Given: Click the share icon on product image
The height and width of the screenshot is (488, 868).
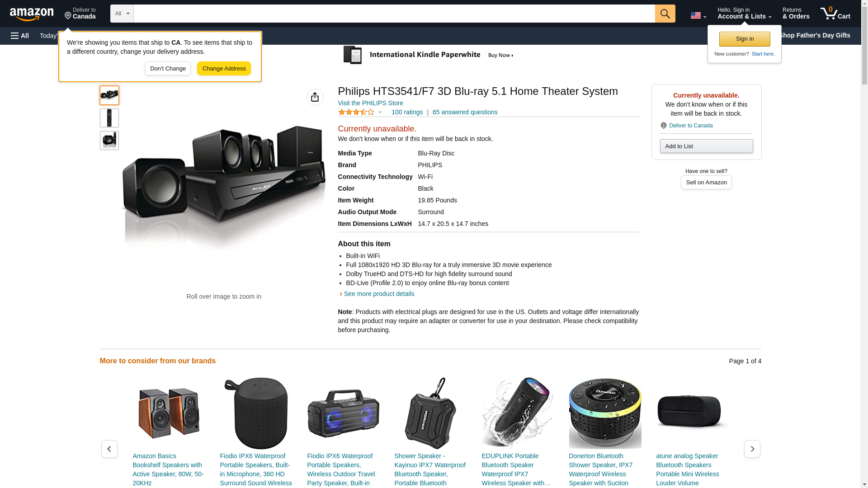Looking at the screenshot, I should (x=315, y=97).
